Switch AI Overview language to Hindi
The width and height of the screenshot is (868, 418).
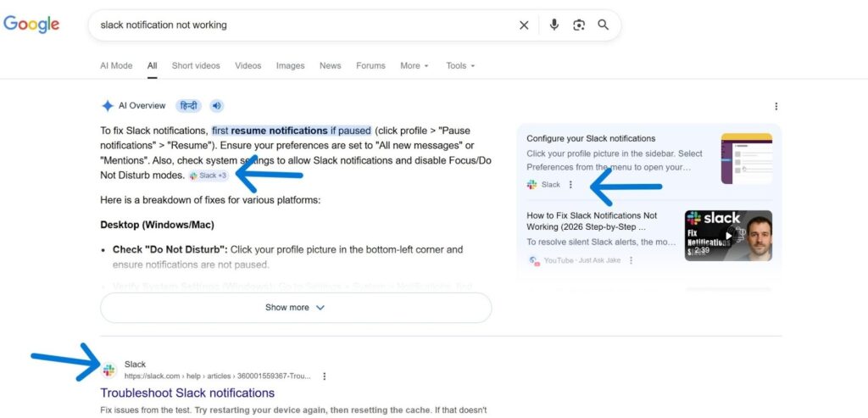pyautogui.click(x=188, y=106)
